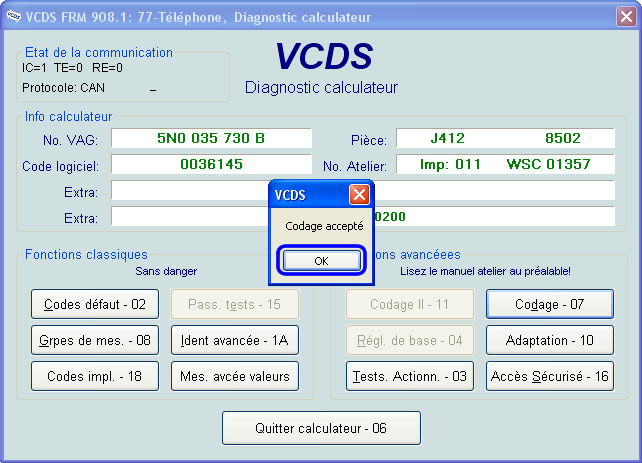Image resolution: width=642 pixels, height=463 pixels.
Task: Click the 'Pièce:' label
Action: point(369,140)
